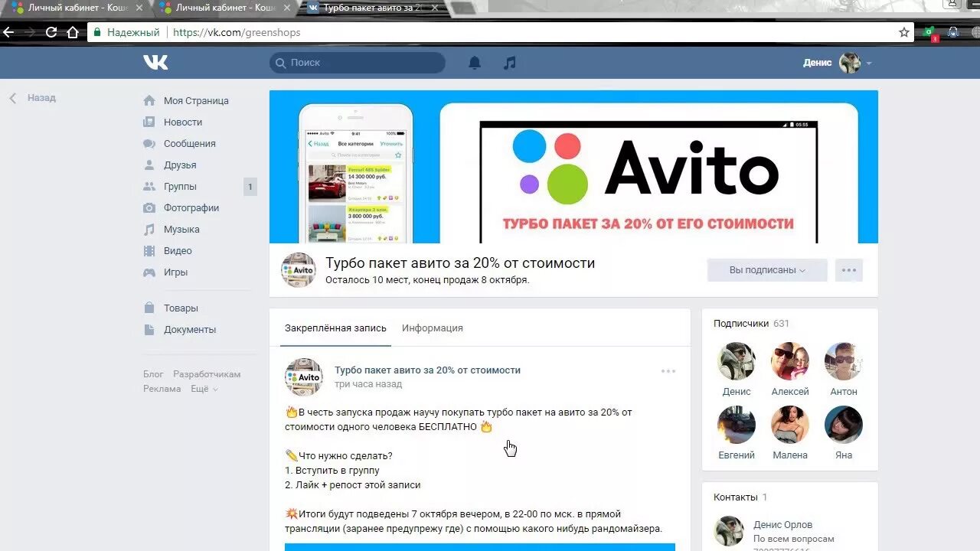Click the browser home icon
This screenshot has width=980, height=551.
[x=73, y=32]
